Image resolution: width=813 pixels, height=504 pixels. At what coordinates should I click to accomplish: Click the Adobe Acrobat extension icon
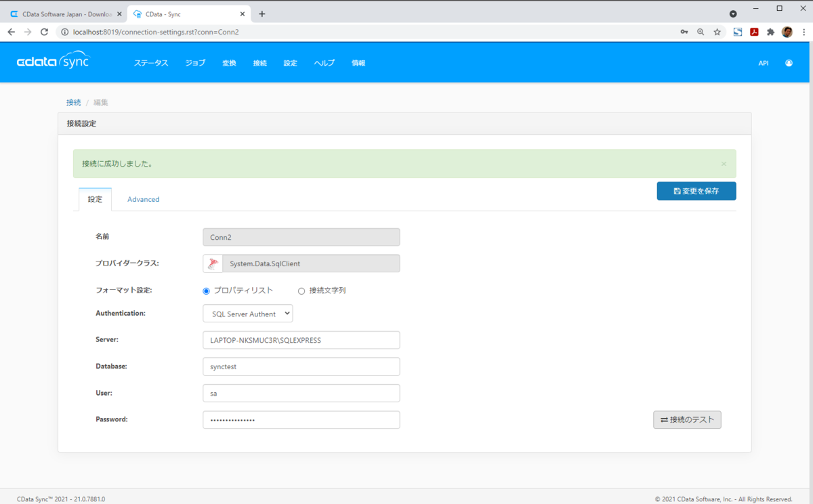tap(754, 32)
